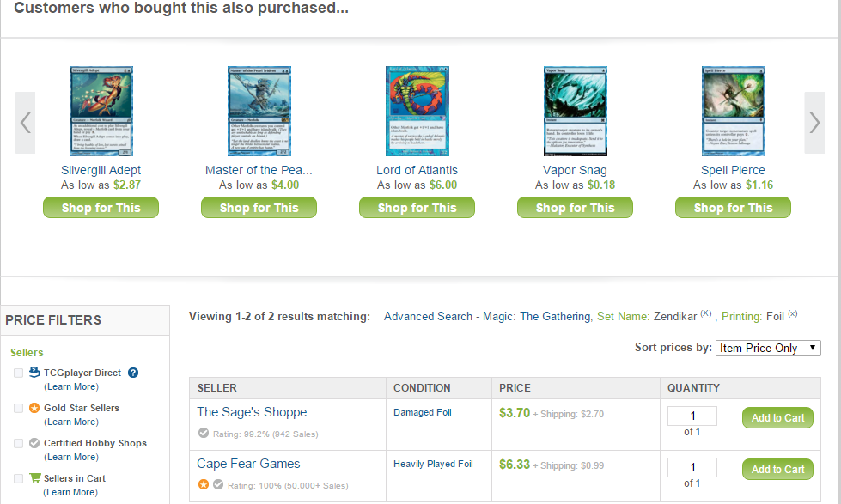Click the green Sellers filter heading
This screenshot has width=841, height=504.
(x=27, y=352)
